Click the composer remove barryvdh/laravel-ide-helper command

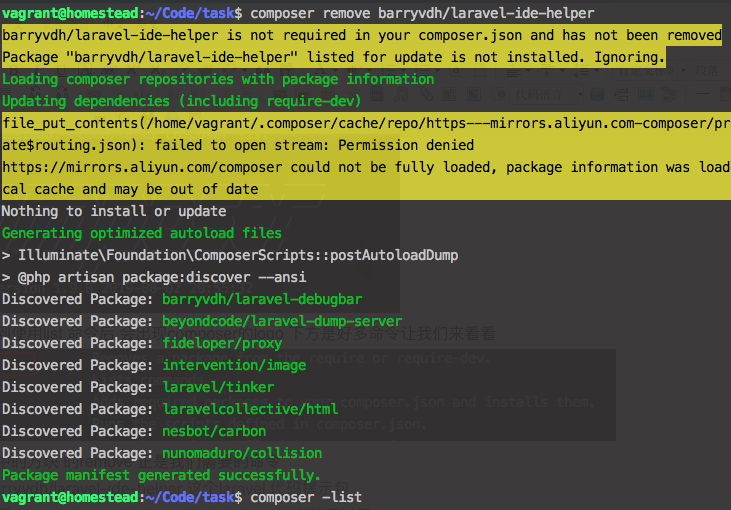[x=422, y=13]
